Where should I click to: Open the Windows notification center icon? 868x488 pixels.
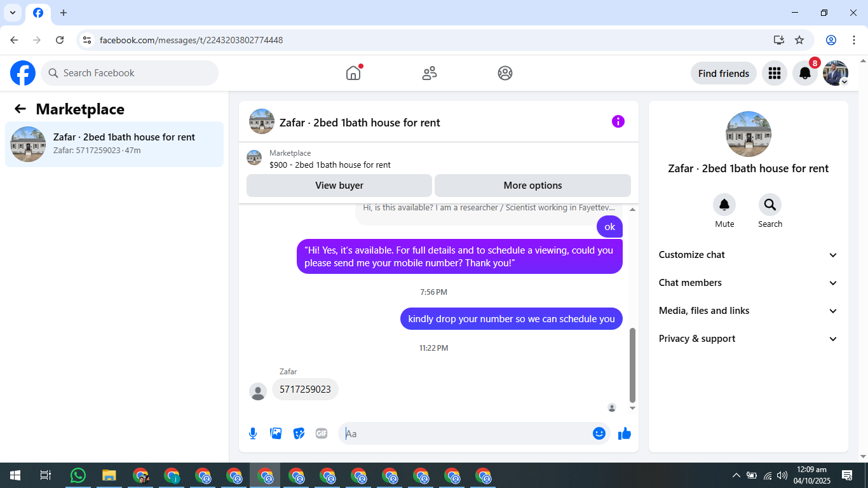coord(847,475)
